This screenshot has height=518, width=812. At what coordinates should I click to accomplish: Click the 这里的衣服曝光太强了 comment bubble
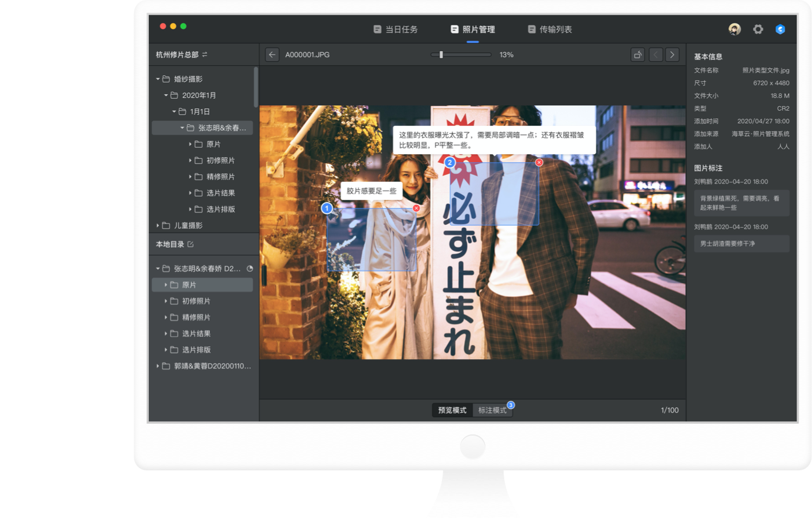(494, 140)
